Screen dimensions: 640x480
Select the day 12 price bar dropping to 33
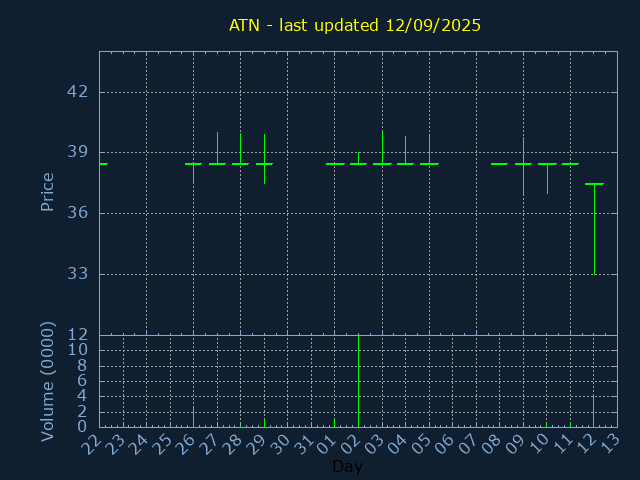pos(595,229)
